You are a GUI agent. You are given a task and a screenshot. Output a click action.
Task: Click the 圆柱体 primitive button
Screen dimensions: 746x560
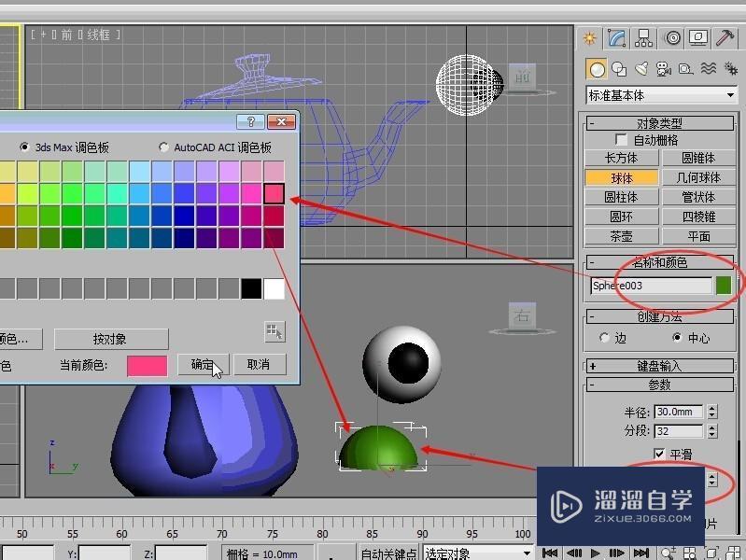[x=621, y=197]
